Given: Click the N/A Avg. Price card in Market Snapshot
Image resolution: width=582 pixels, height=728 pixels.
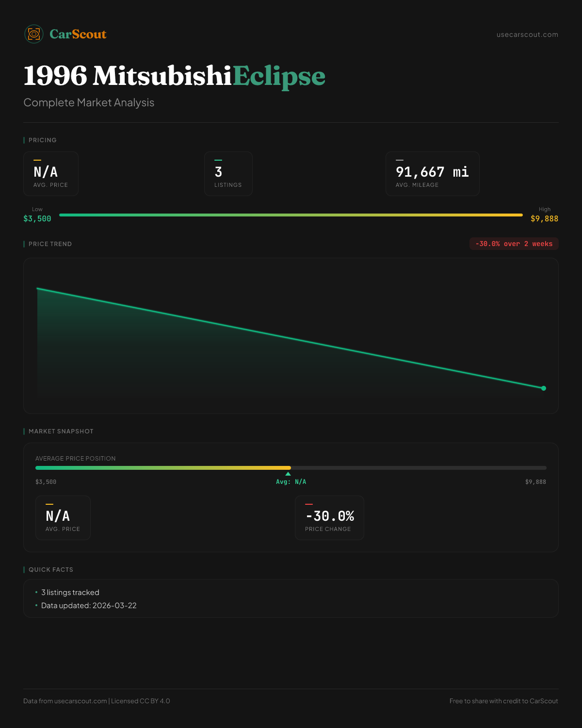Looking at the screenshot, I should click(63, 518).
